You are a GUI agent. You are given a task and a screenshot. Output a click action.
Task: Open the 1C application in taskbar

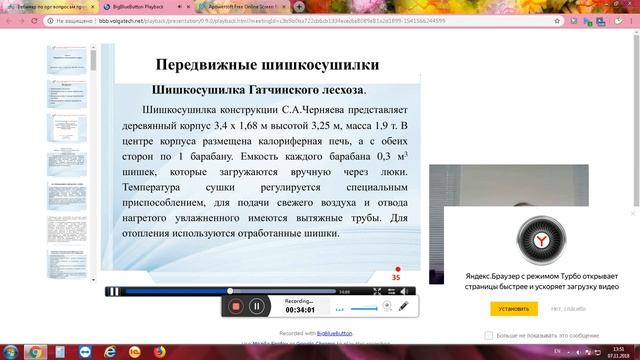tap(135, 352)
